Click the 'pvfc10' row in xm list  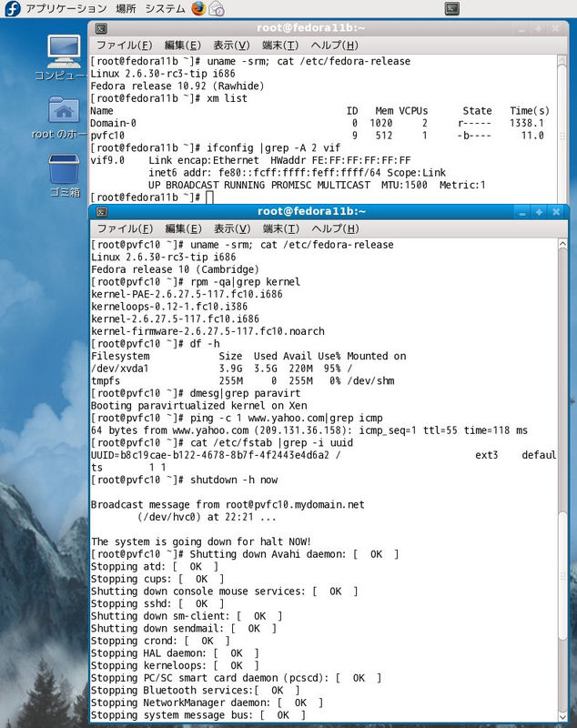point(317,136)
